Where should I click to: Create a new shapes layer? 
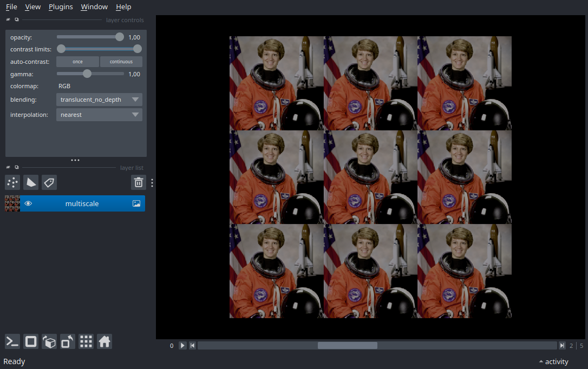pos(31,182)
